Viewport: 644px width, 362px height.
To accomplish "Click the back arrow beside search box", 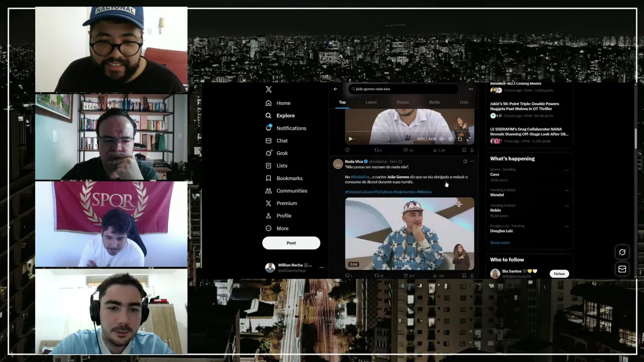I will 336,89.
